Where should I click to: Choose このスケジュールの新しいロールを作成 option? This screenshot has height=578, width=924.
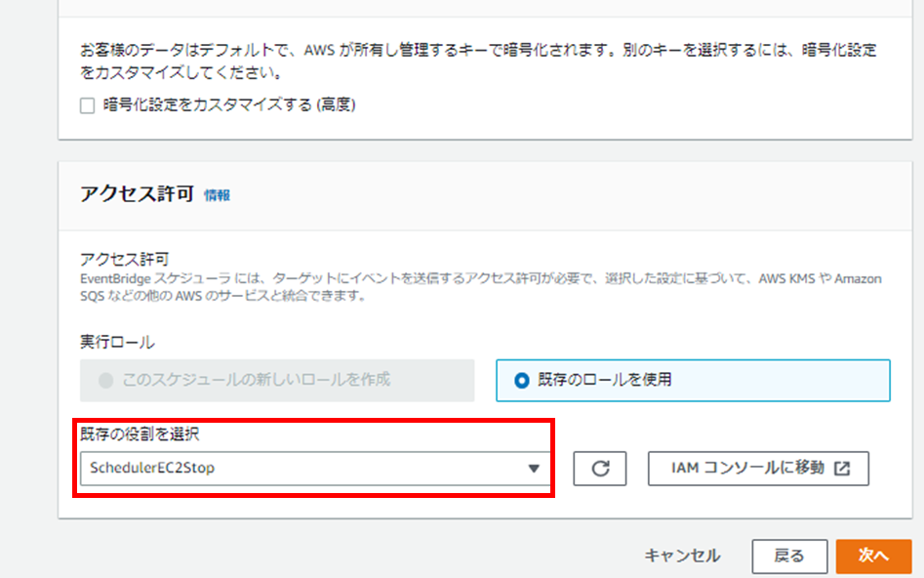[113, 381]
